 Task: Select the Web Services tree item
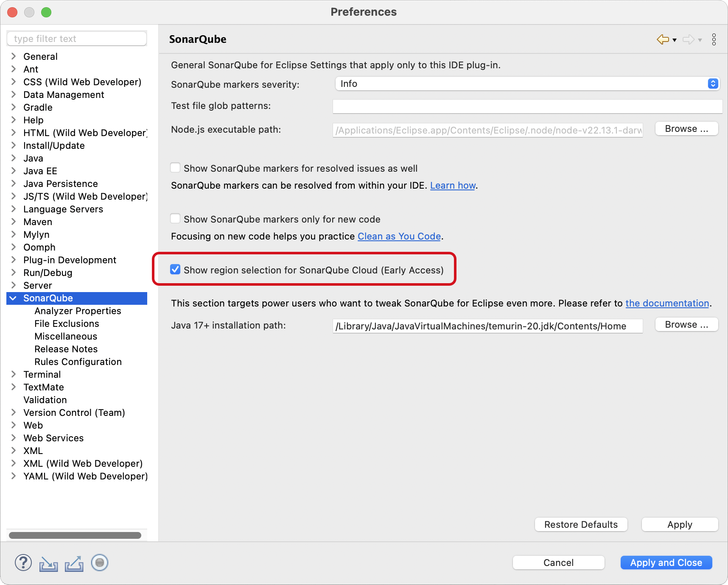click(x=53, y=438)
